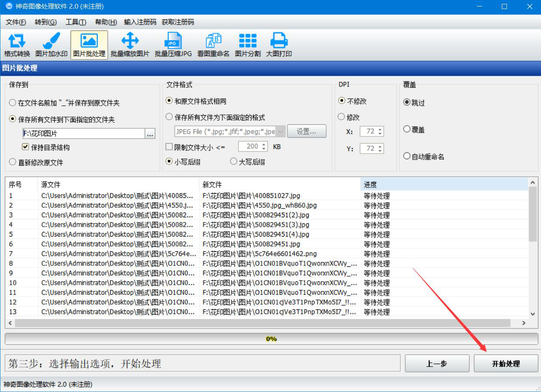Open the 批量压缩JPG compression tool
541x392 pixels.
point(173,45)
